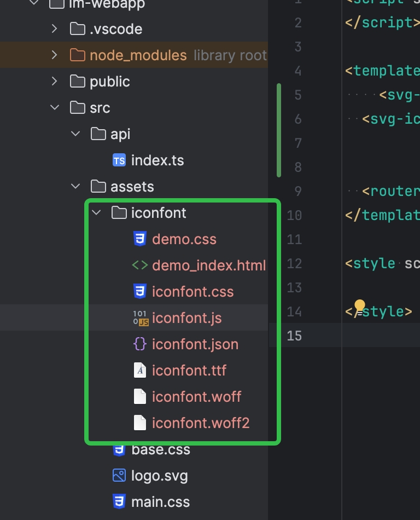Click the <svg-ic tag on line 6
Image resolution: width=420 pixels, height=520 pixels.
(391, 119)
